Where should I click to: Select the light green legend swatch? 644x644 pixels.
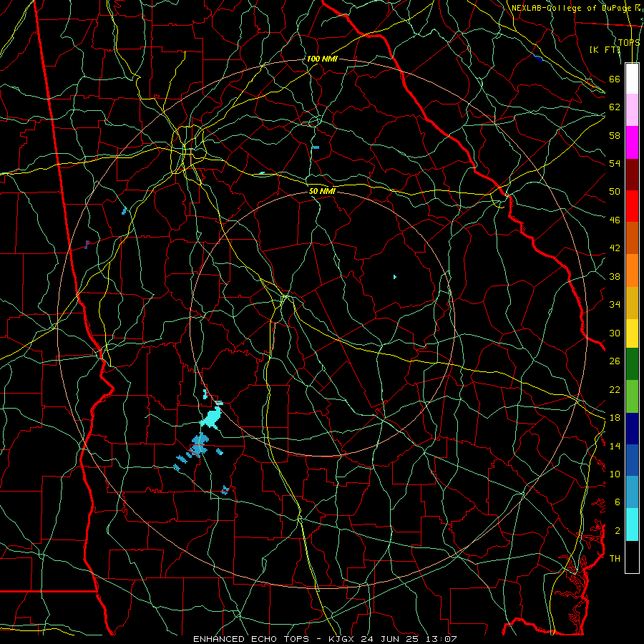(632, 396)
